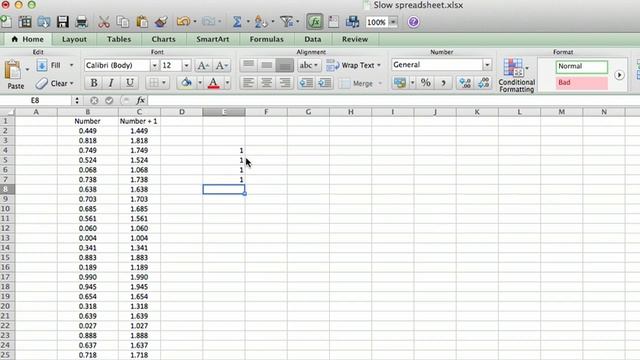Viewport: 640px width, 360px height.
Task: Click the Clear button
Action: click(52, 83)
